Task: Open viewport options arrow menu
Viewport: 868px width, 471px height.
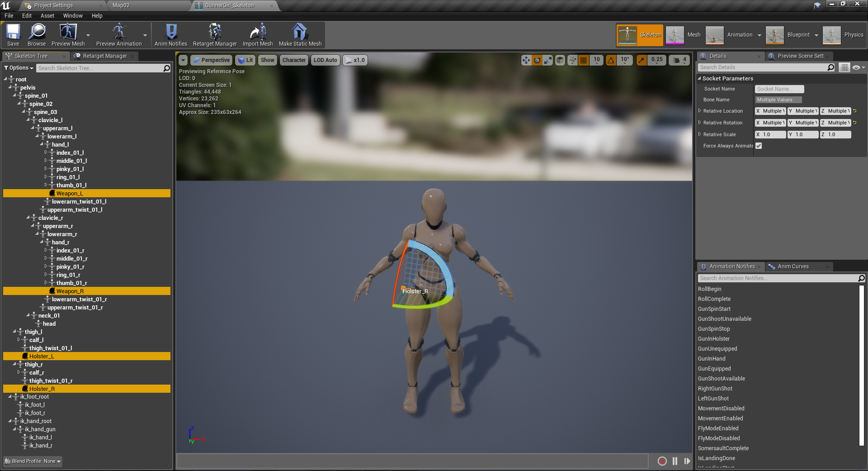Action: (x=183, y=60)
